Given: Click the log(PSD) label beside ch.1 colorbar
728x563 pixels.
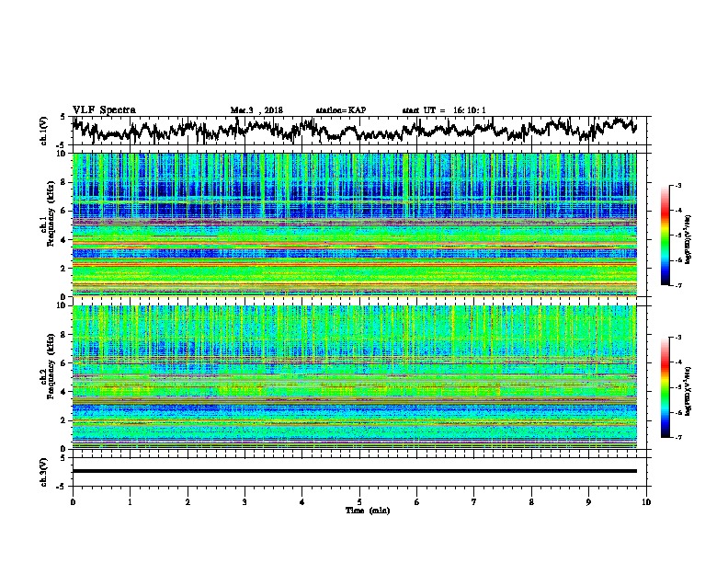Looking at the screenshot, I should [x=688, y=240].
